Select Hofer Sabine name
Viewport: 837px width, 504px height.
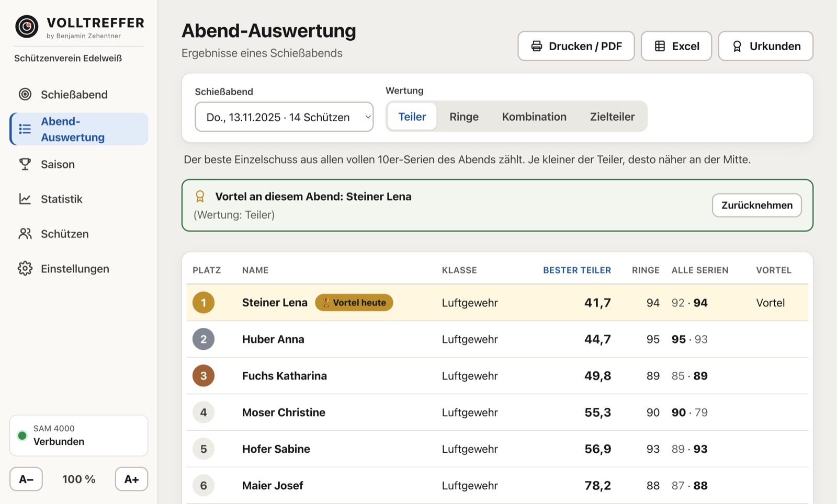(x=276, y=449)
